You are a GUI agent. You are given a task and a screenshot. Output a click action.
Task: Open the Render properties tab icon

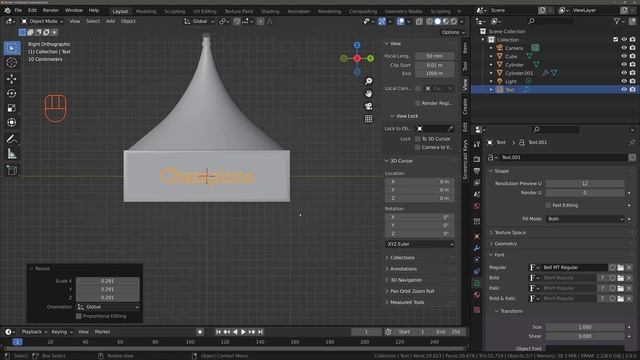[477, 159]
